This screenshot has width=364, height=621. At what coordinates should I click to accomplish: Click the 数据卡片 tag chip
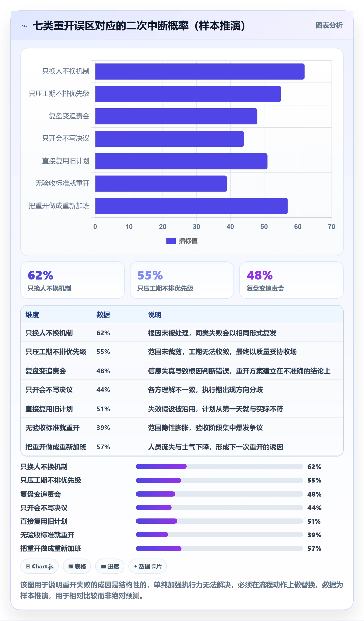click(x=148, y=566)
